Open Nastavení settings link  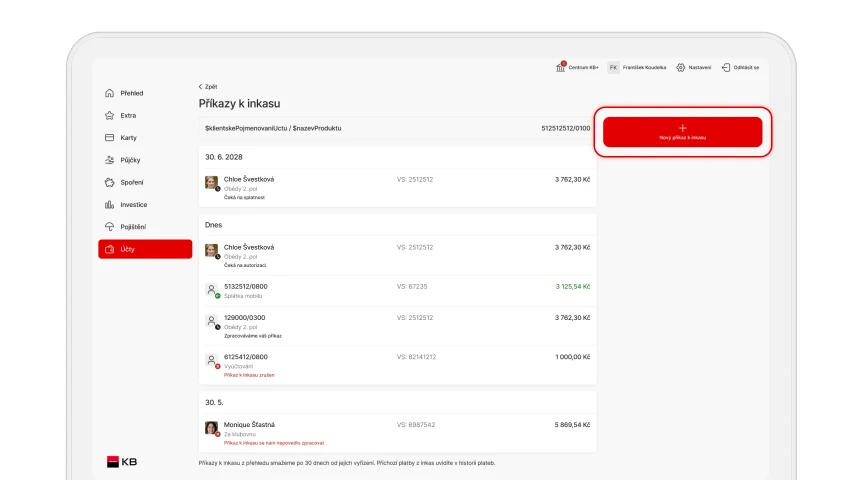click(x=694, y=67)
